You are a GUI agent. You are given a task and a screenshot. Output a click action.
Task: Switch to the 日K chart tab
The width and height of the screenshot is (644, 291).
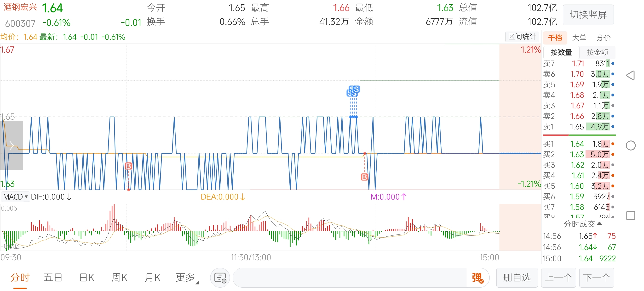tap(87, 278)
